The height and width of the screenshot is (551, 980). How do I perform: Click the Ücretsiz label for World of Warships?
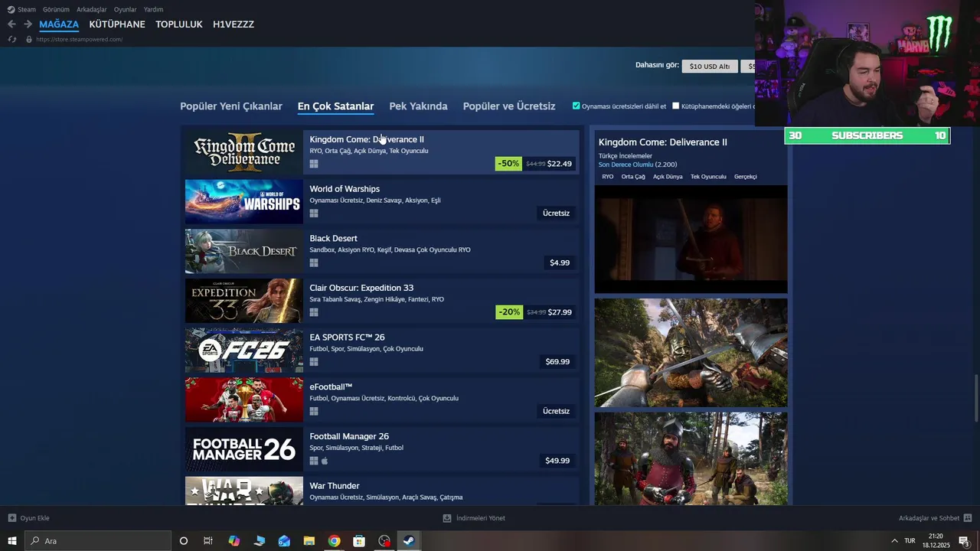click(x=557, y=214)
